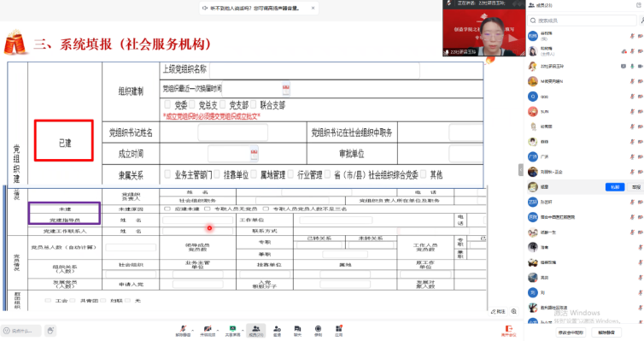Screen dimensions: 644x341
Task: Close the speaker volume tip notification
Action: [x=313, y=8]
